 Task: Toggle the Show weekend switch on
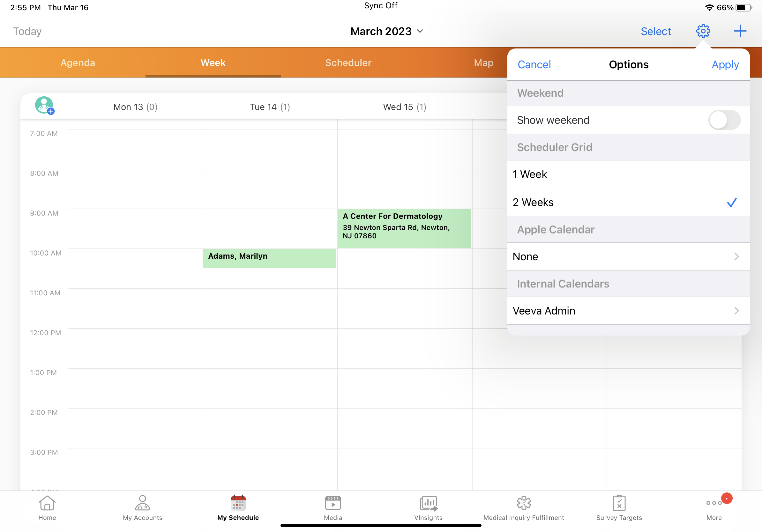[x=724, y=120]
